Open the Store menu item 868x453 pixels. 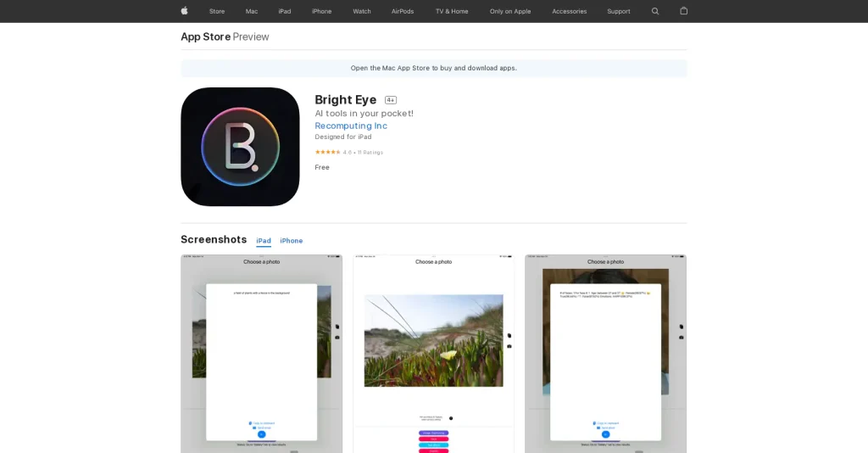coord(217,11)
